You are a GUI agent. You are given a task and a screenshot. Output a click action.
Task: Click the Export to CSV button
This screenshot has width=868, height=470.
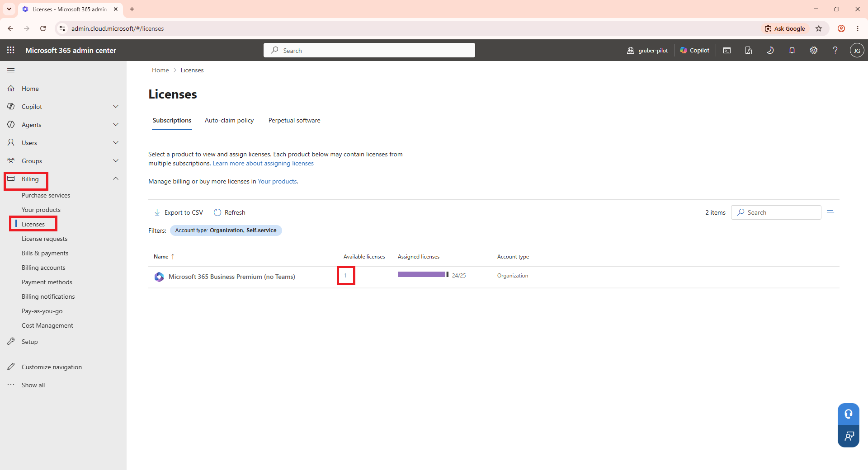[179, 212]
